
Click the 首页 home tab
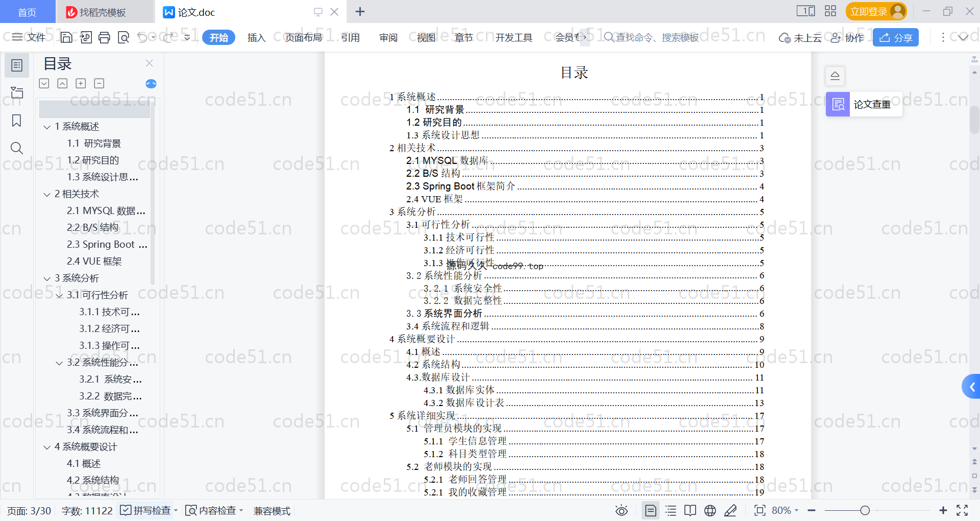pyautogui.click(x=27, y=12)
